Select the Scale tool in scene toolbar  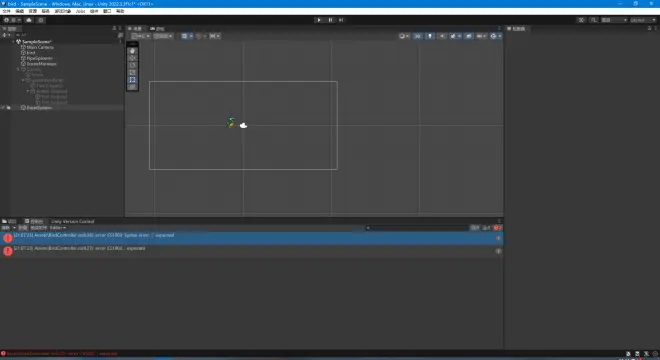tap(133, 72)
